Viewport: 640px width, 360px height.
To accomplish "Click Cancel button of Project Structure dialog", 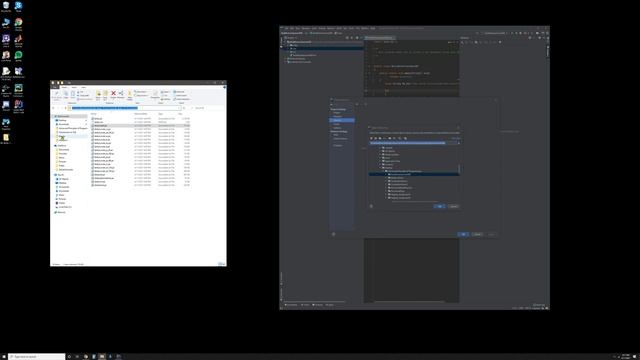I will [478, 234].
